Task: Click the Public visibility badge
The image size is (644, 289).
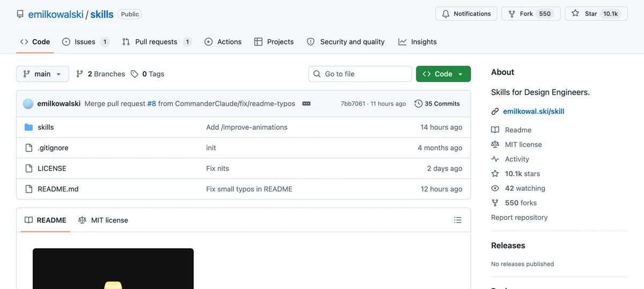Action: [x=130, y=14]
